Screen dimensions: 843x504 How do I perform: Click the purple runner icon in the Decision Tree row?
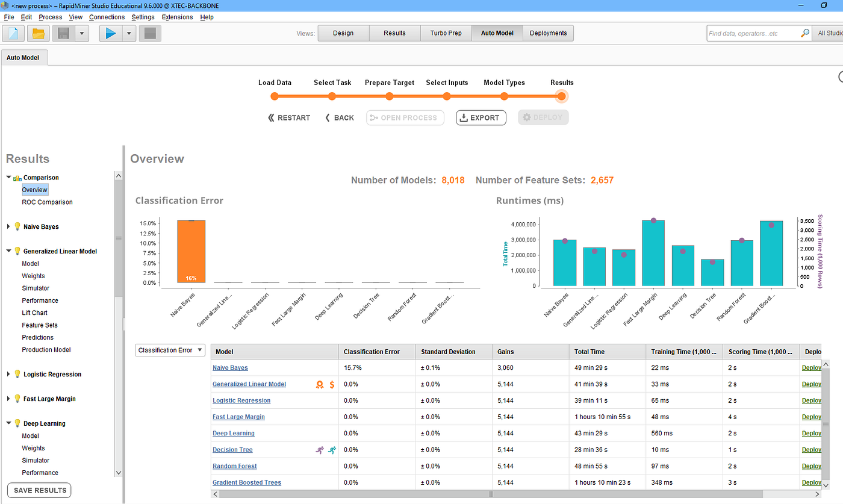pyautogui.click(x=320, y=450)
